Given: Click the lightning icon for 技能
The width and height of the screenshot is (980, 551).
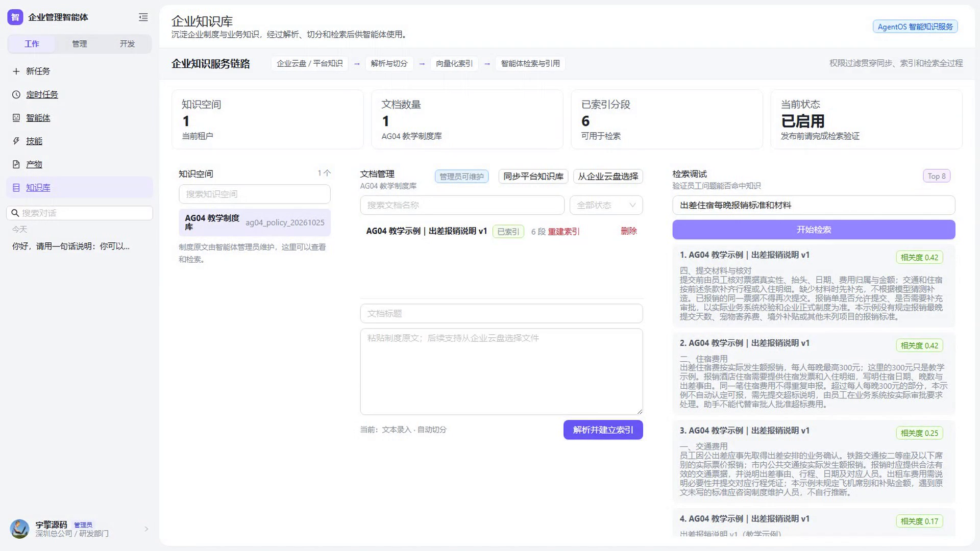Looking at the screenshot, I should [x=16, y=141].
